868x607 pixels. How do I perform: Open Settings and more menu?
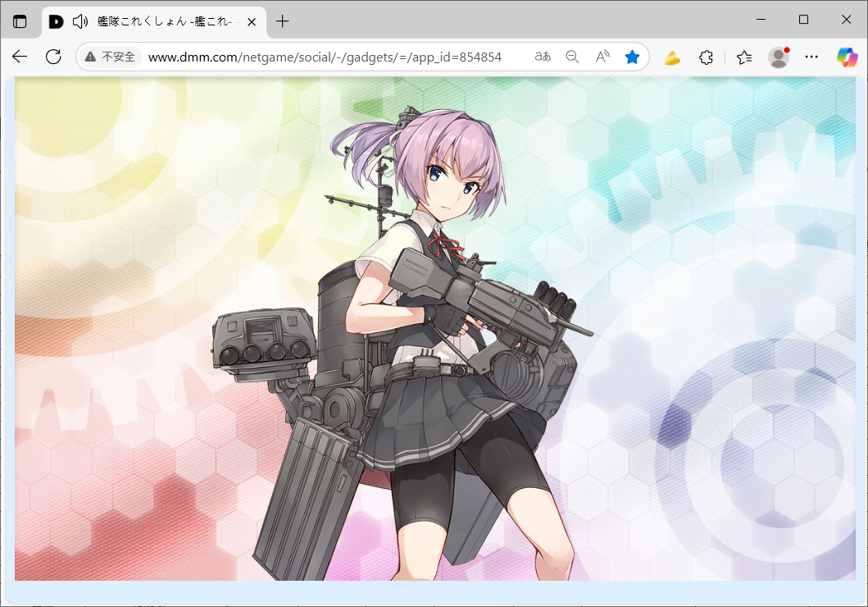pos(811,57)
